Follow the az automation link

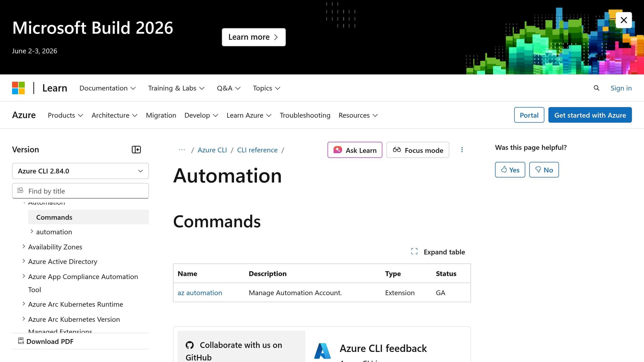tap(200, 293)
